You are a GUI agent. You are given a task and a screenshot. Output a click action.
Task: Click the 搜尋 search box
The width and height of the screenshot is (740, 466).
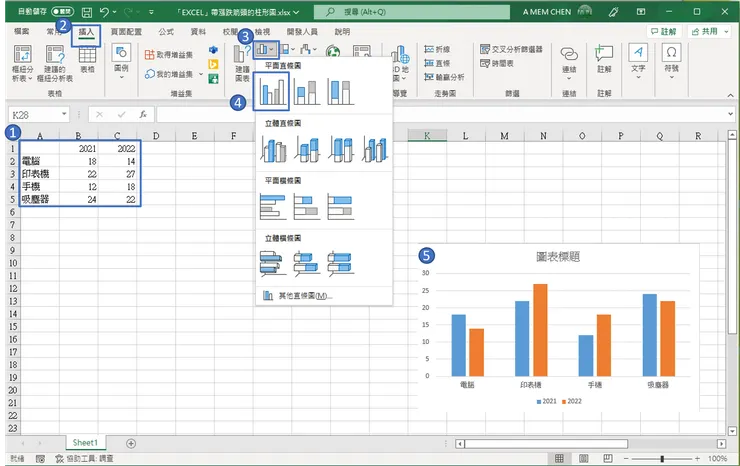pyautogui.click(x=412, y=12)
